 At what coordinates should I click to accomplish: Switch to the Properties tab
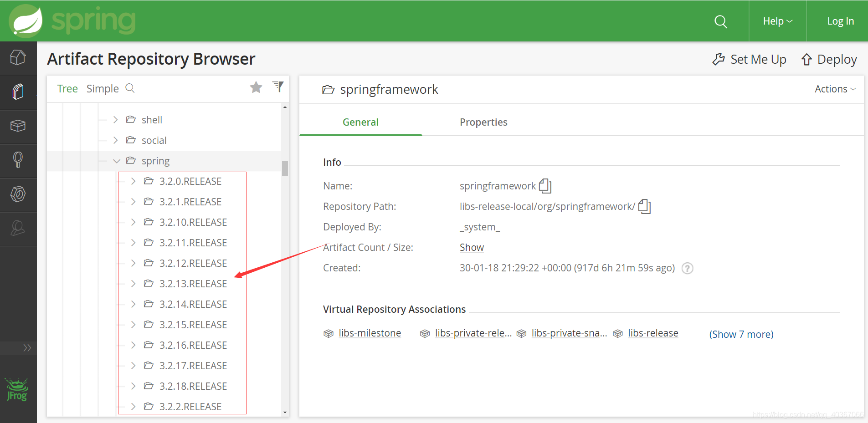coord(483,122)
